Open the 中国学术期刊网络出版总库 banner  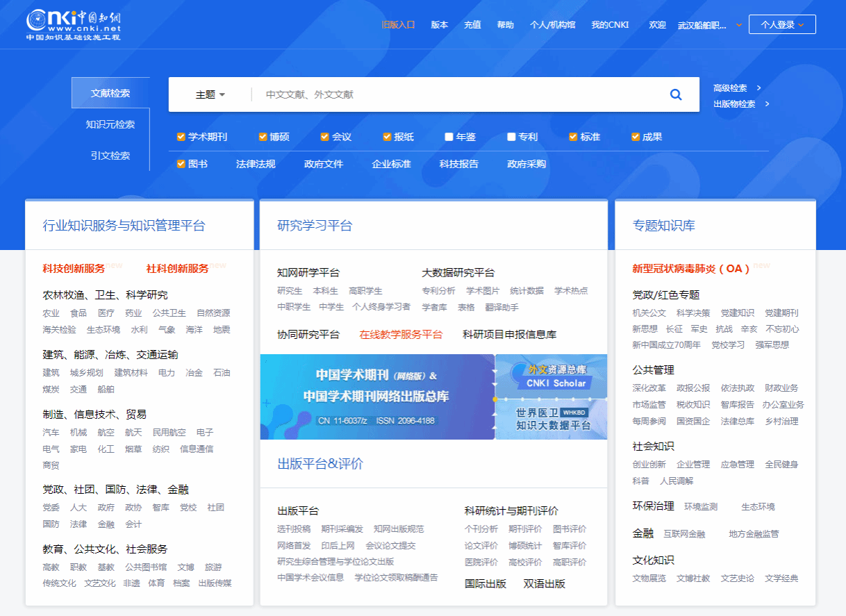(x=377, y=397)
